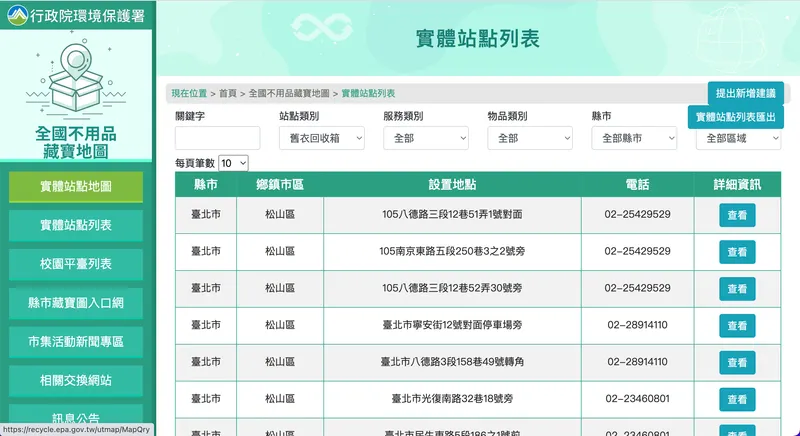Screen dimensions: 800x436
Task: Focus the 關鍵字 keyword input field
Action: 217,138
